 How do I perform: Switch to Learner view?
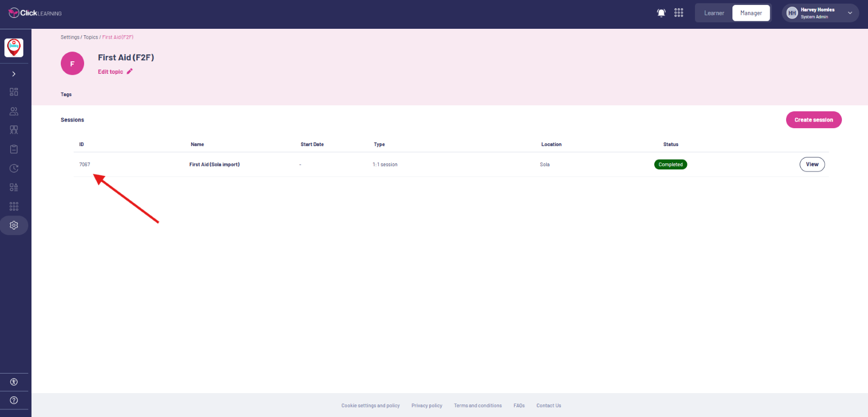pyautogui.click(x=714, y=13)
